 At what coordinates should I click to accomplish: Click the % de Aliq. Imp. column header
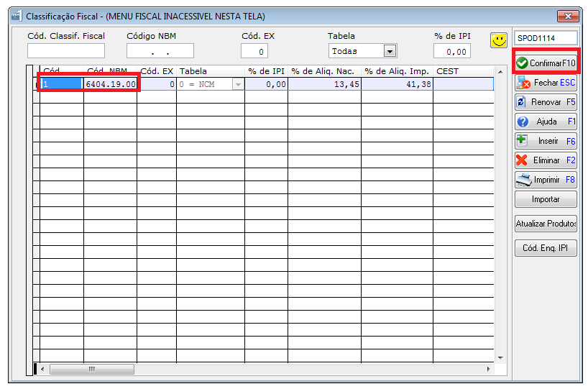397,71
